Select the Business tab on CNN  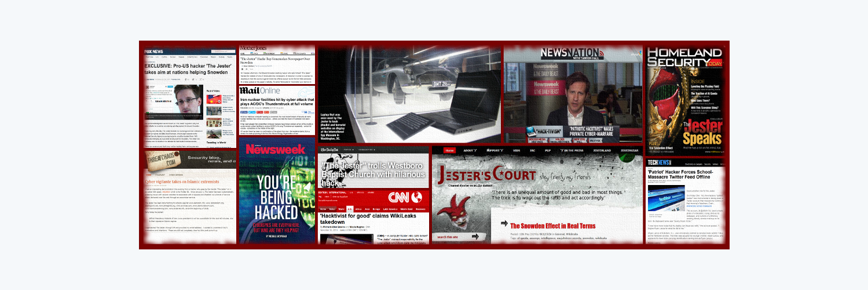421,208
